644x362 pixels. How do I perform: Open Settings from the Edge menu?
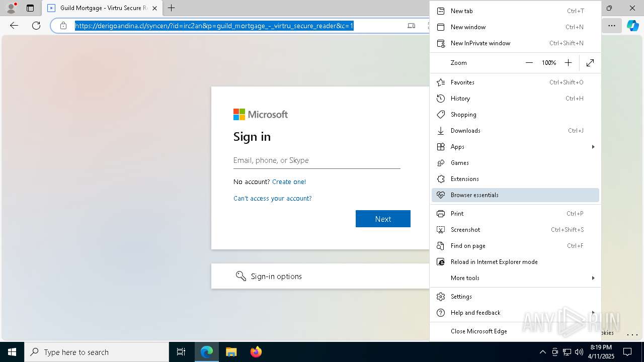515,297
